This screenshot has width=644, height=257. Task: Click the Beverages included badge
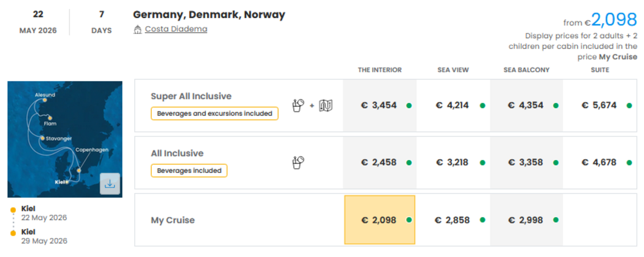tap(189, 171)
